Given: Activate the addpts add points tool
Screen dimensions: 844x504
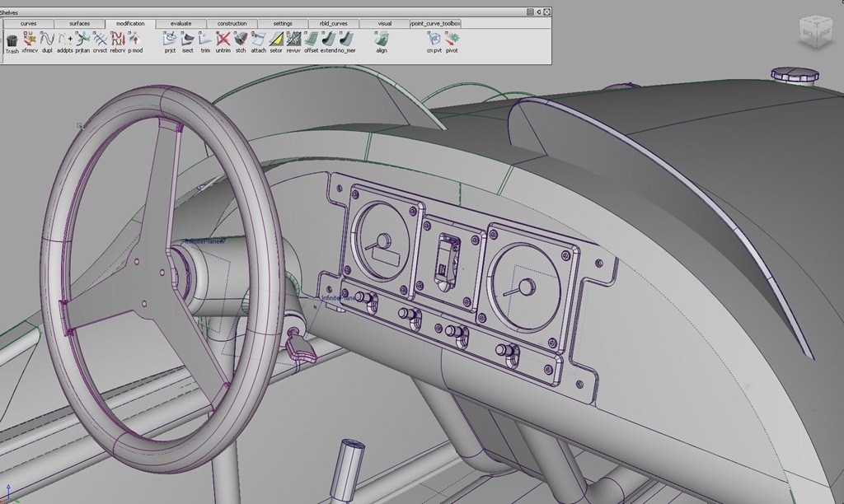Looking at the screenshot, I should click(65, 39).
